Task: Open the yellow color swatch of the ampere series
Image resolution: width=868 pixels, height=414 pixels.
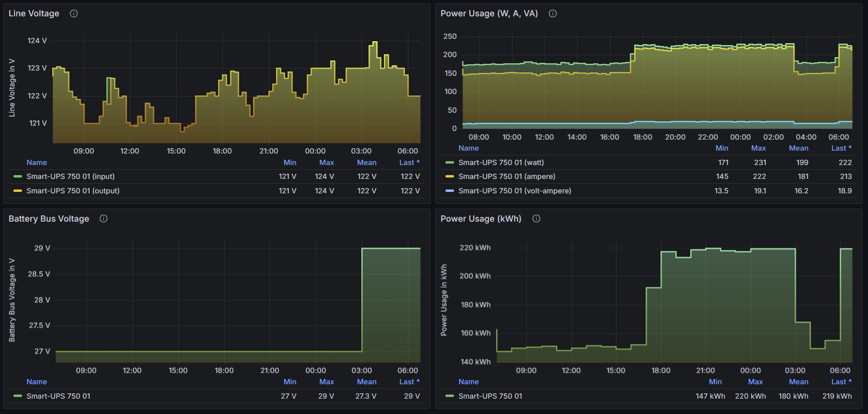Action: coord(450,177)
